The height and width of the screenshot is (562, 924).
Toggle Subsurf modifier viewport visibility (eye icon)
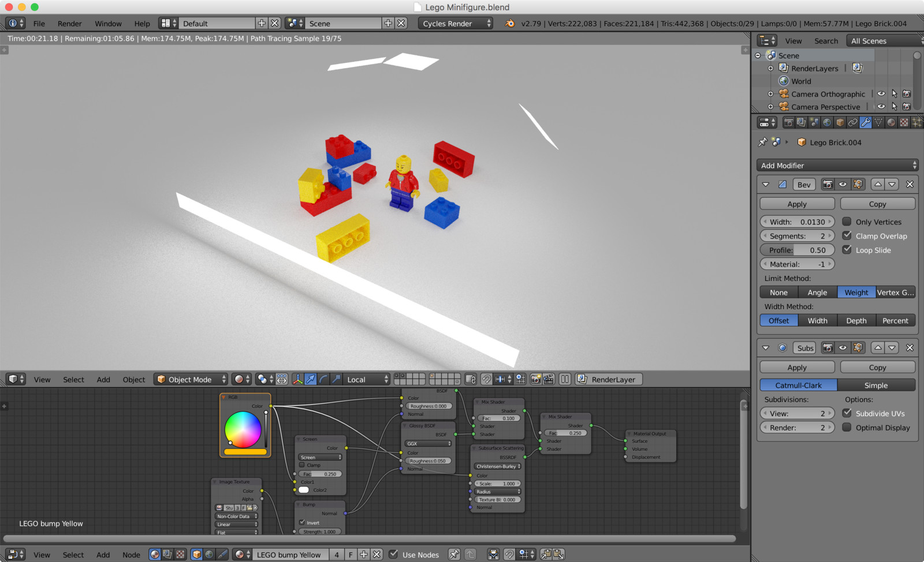click(x=843, y=347)
